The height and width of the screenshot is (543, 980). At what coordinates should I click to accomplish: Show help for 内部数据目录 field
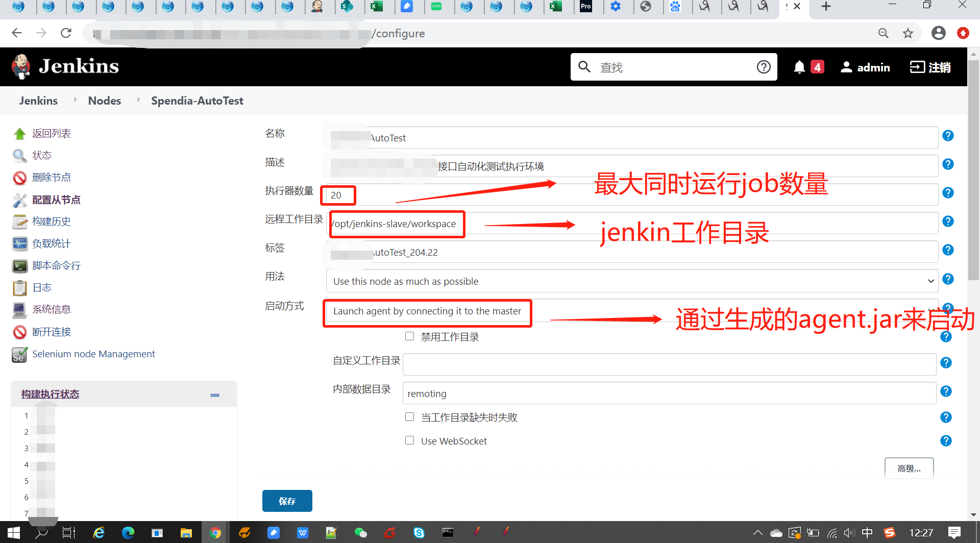(946, 391)
